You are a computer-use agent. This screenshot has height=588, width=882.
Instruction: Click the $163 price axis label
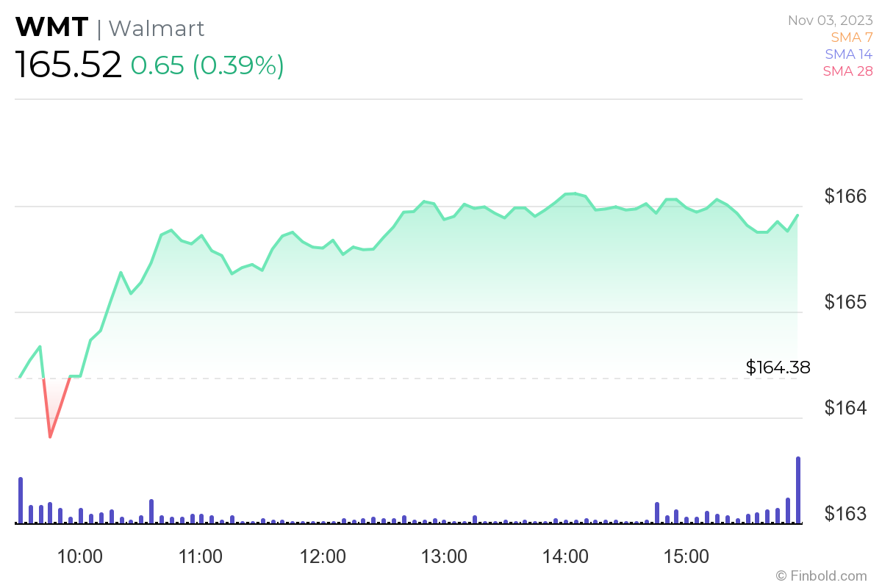(x=845, y=513)
